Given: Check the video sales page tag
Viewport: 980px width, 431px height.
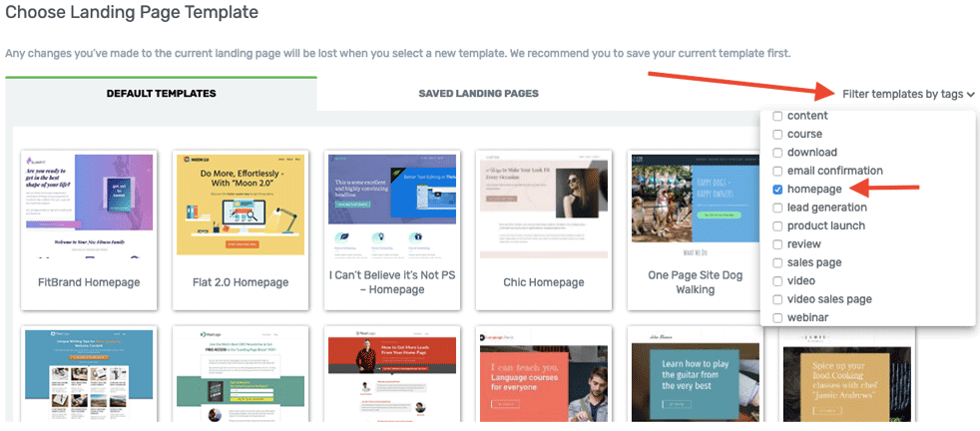Looking at the screenshot, I should click(778, 299).
